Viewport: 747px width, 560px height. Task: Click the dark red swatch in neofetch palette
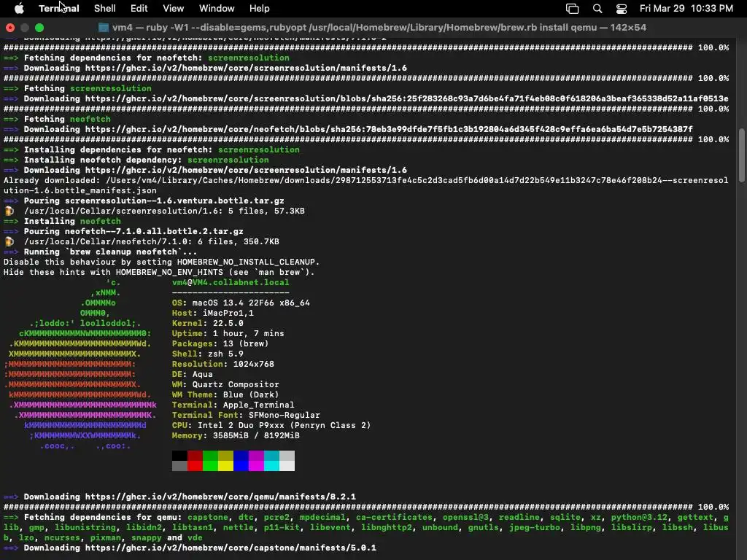pos(195,456)
